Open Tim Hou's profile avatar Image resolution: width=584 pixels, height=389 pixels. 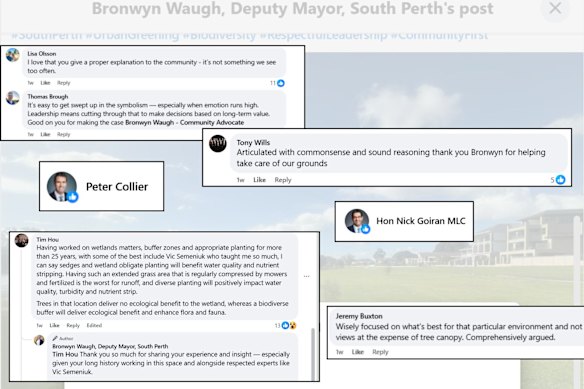(x=22, y=240)
